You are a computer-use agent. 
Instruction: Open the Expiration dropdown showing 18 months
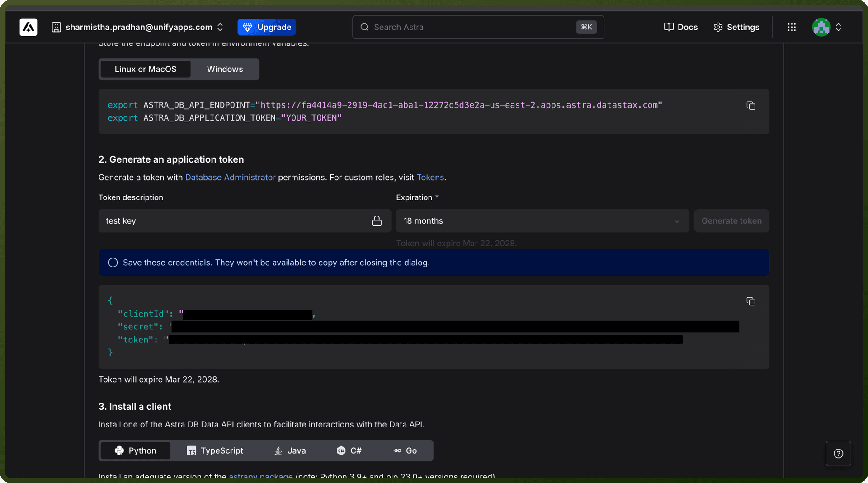pos(542,221)
